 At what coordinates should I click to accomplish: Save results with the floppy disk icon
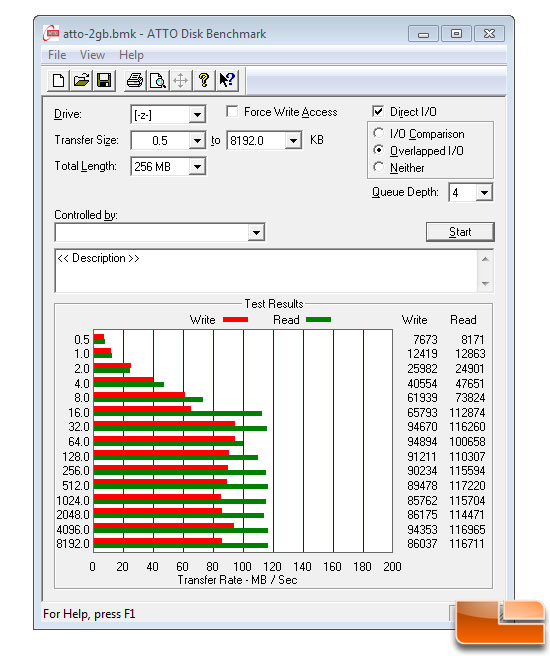[x=104, y=80]
